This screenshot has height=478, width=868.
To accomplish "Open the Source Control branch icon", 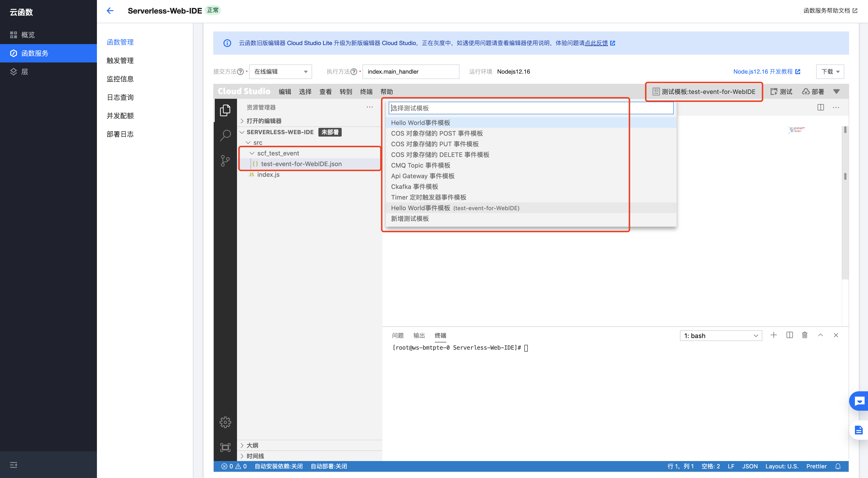I will tap(225, 161).
